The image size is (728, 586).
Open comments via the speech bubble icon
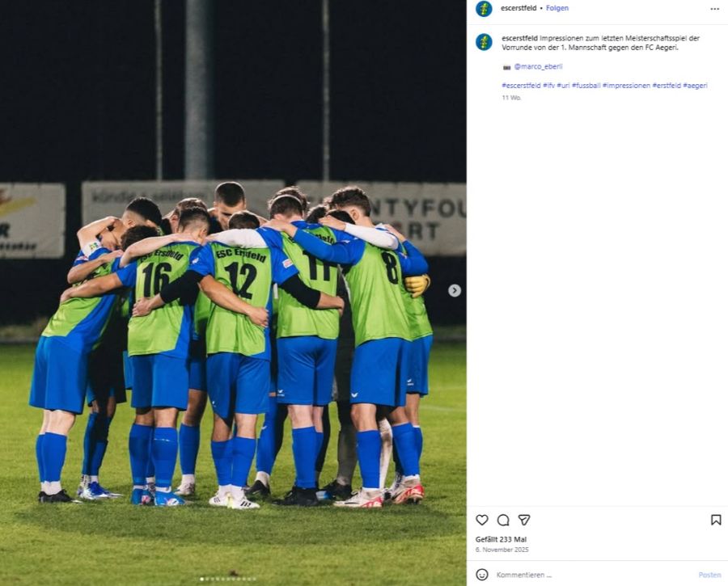point(503,520)
